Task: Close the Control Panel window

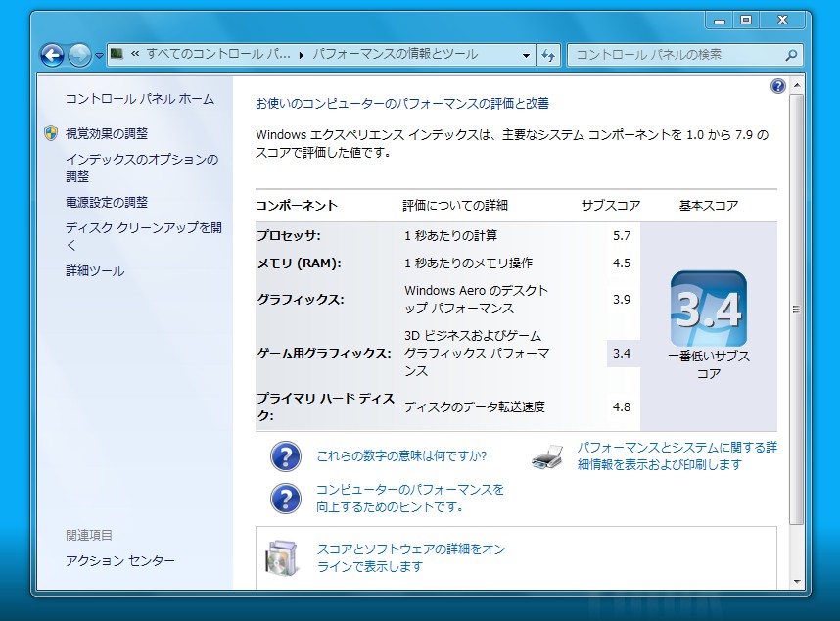Action: coord(782,21)
